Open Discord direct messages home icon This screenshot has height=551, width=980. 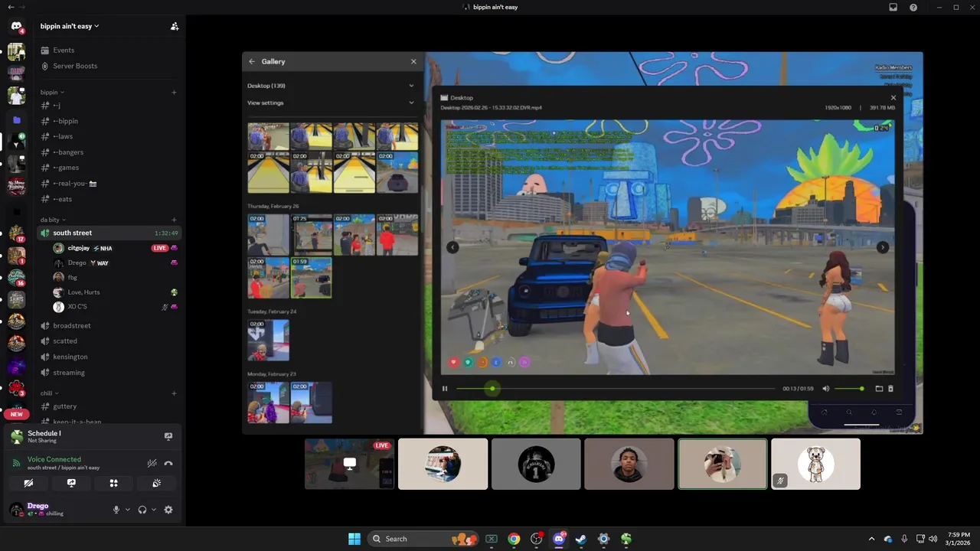pos(16,26)
